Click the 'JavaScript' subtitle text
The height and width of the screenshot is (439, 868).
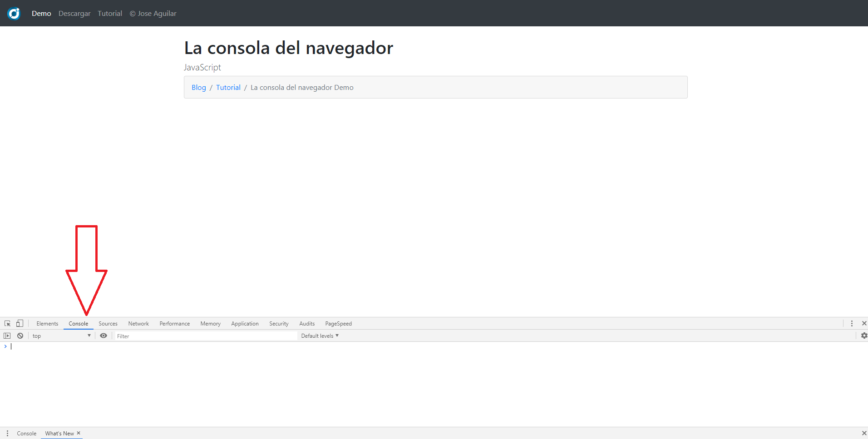coord(202,67)
